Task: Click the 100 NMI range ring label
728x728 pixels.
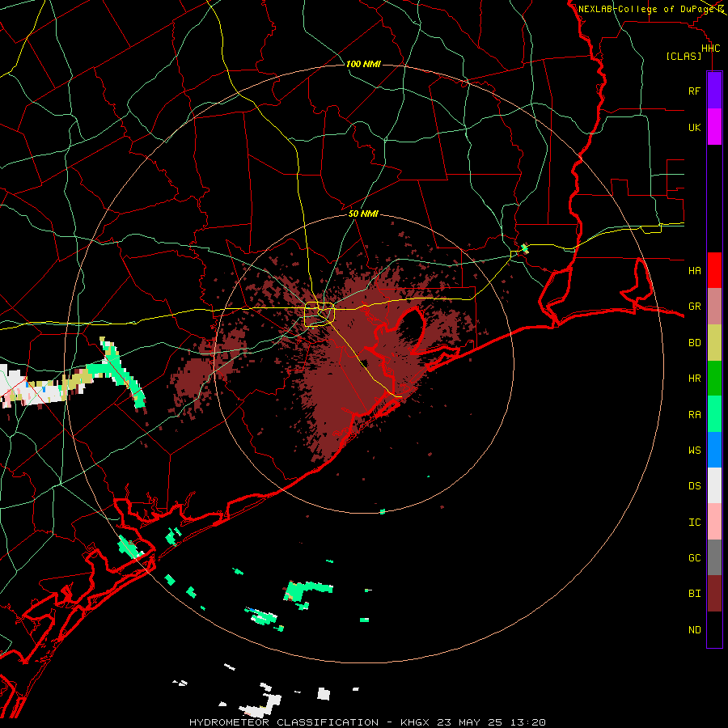Action: tap(363, 64)
